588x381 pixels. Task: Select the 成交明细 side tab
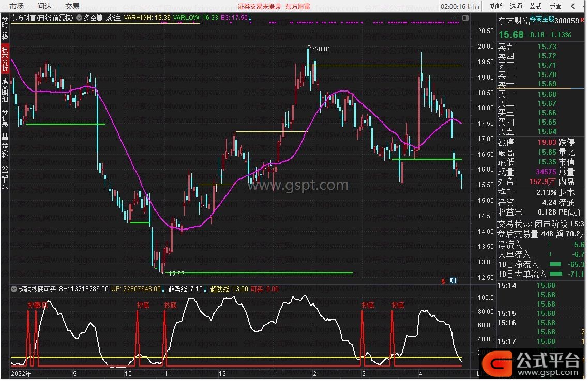pos(5,89)
